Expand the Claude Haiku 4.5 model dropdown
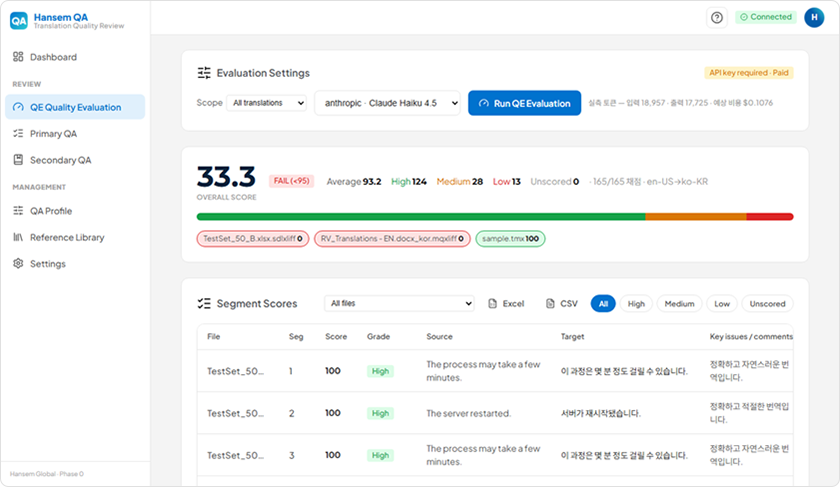 pyautogui.click(x=387, y=103)
